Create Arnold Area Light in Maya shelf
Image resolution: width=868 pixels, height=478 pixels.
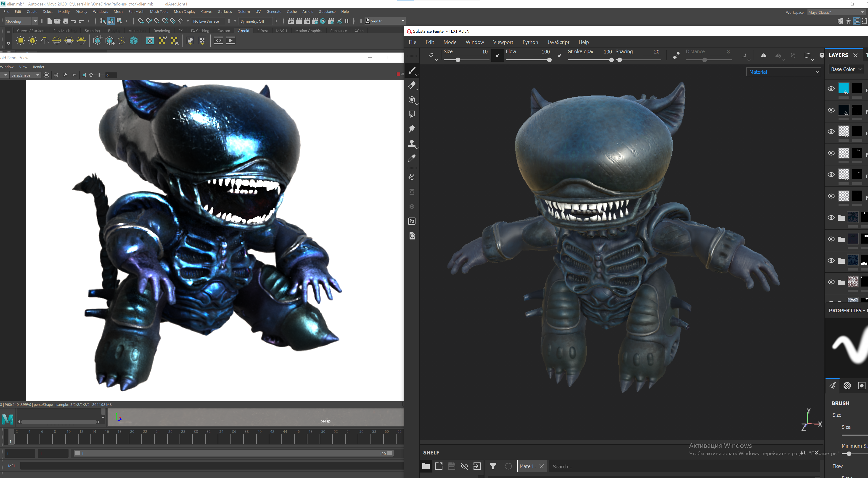click(21, 41)
